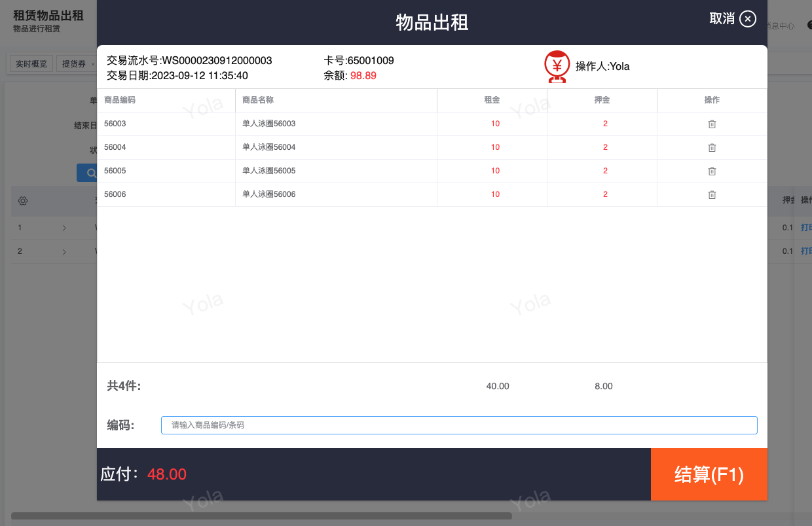Open table settings gear icon
The height and width of the screenshot is (526, 812).
(x=23, y=201)
